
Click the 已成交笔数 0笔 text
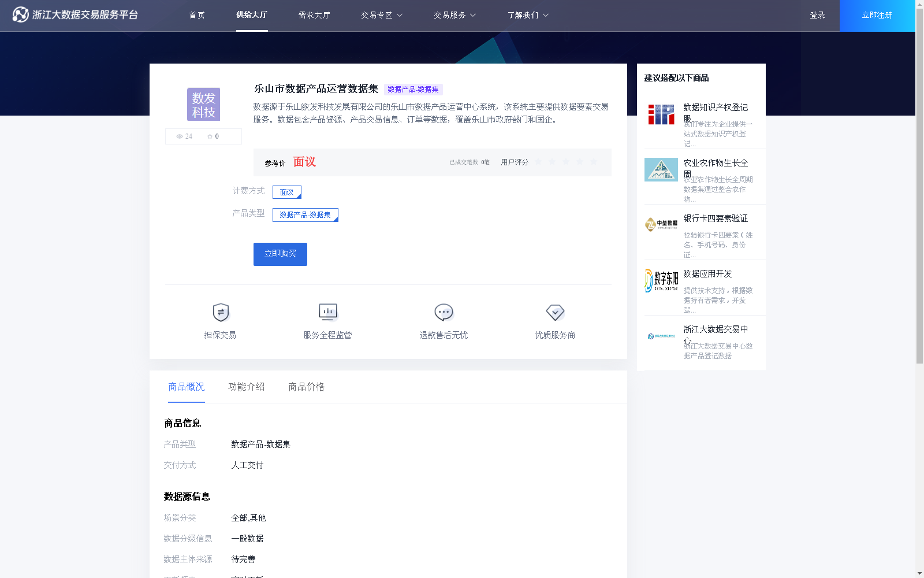pos(470,162)
